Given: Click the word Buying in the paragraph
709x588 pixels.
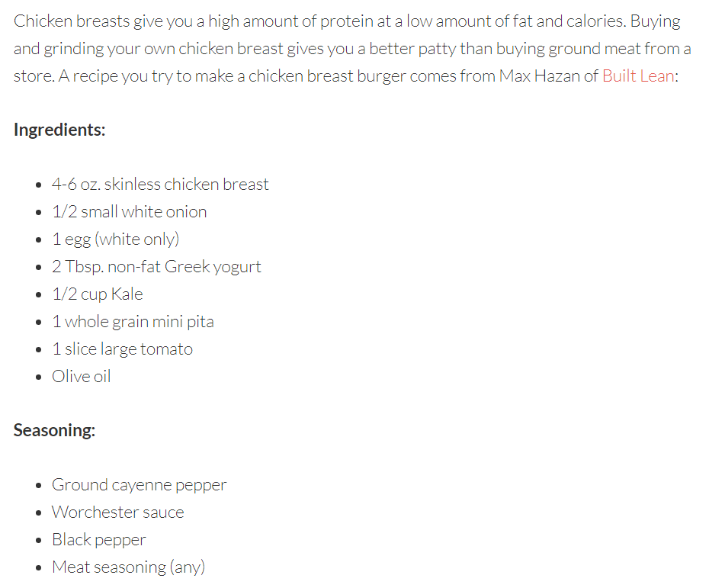Looking at the screenshot, I should pos(655,21).
